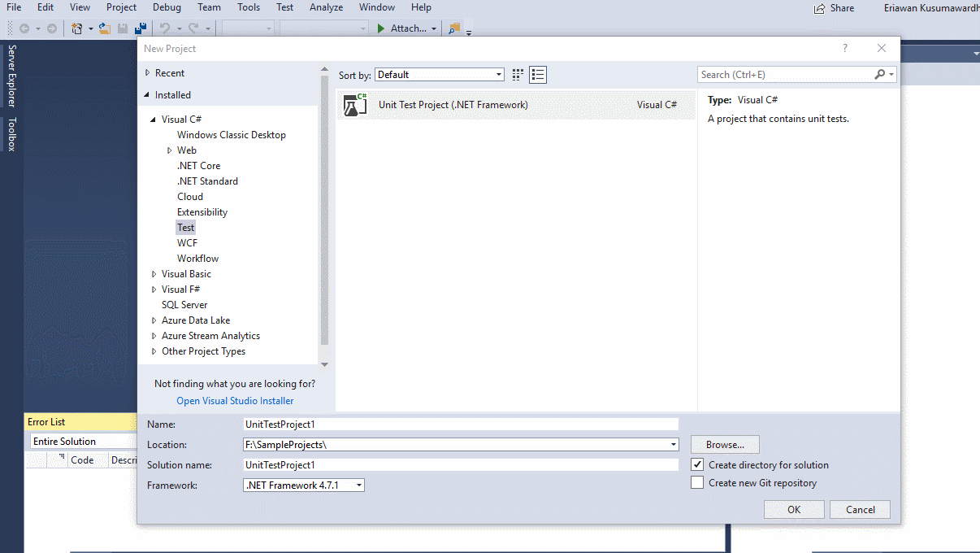The image size is (980, 553).
Task: Uncheck Create directory for solution
Action: point(696,464)
